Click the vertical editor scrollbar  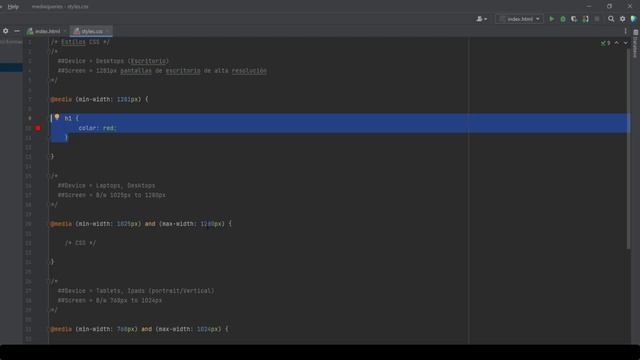pos(629,149)
